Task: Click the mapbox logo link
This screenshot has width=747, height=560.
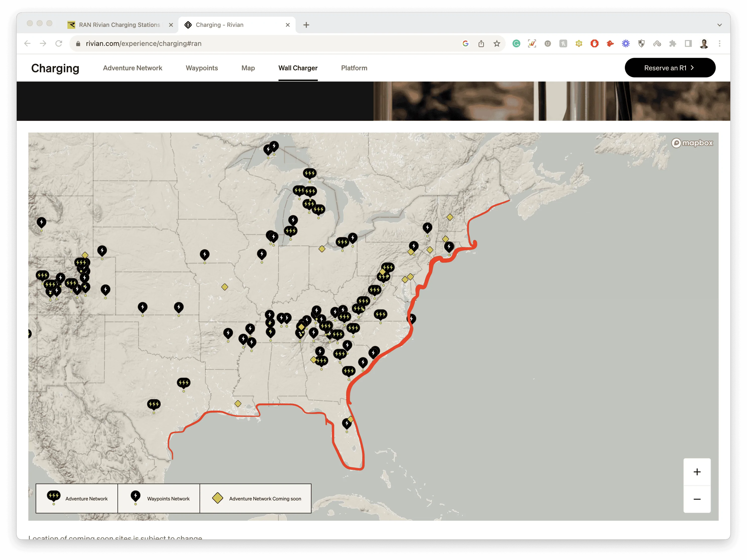Action: click(692, 143)
